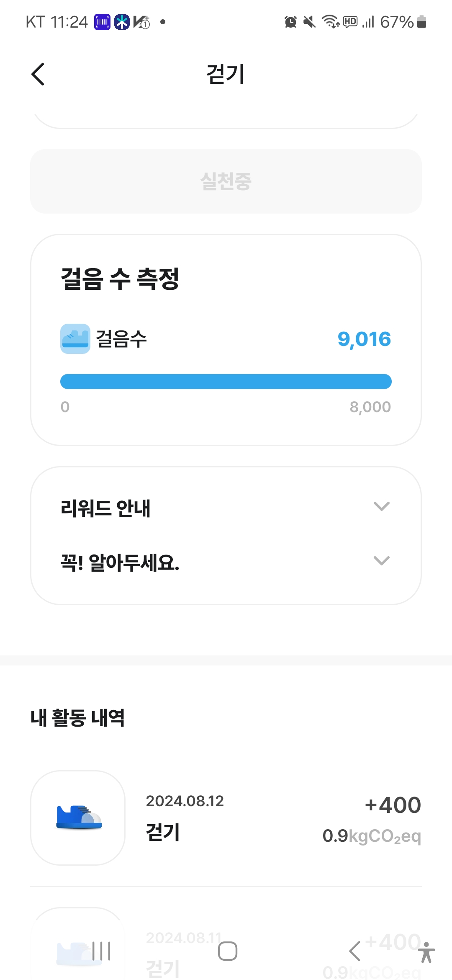Image resolution: width=452 pixels, height=980 pixels.
Task: Tap the alarm clock status icon
Action: (290, 22)
